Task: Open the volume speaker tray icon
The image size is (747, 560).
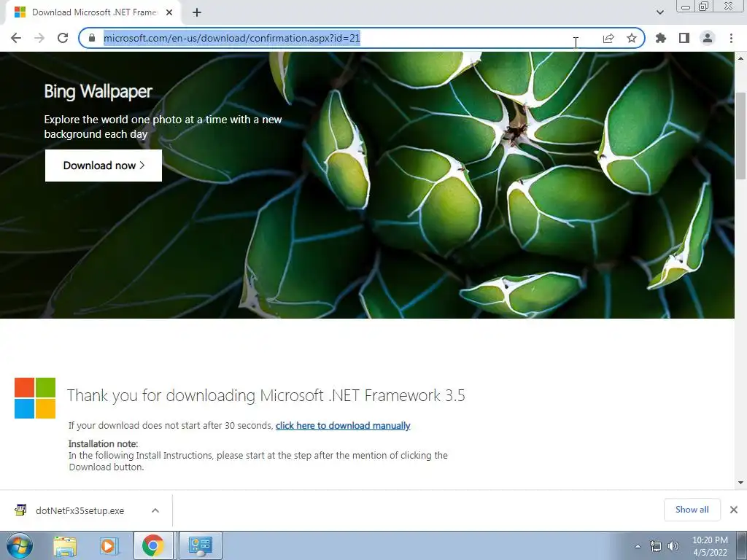Action: (673, 546)
